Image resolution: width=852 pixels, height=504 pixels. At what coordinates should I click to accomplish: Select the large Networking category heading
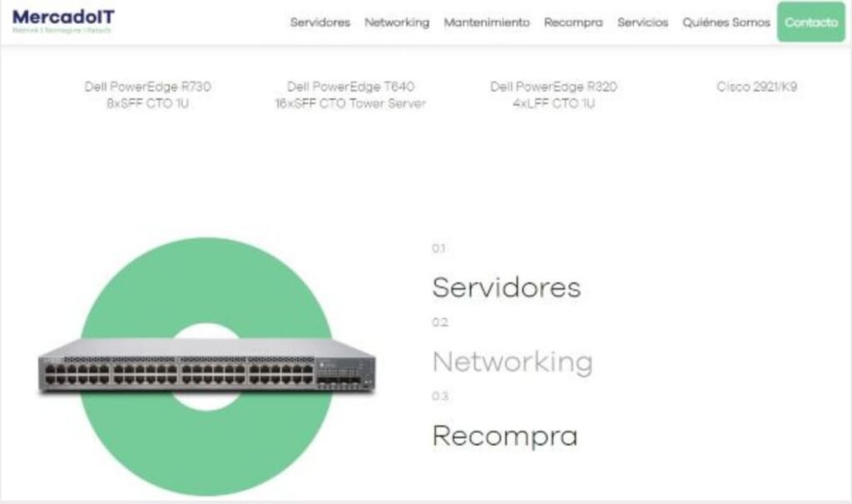point(513,363)
